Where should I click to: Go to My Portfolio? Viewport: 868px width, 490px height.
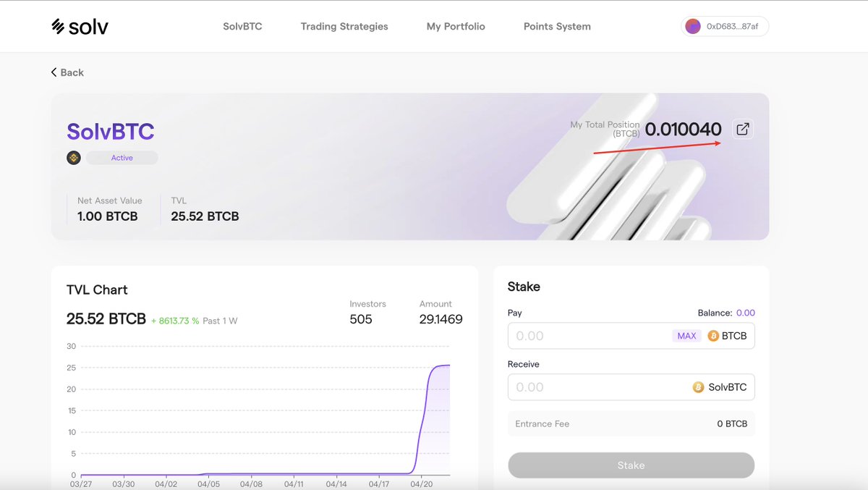pyautogui.click(x=456, y=27)
